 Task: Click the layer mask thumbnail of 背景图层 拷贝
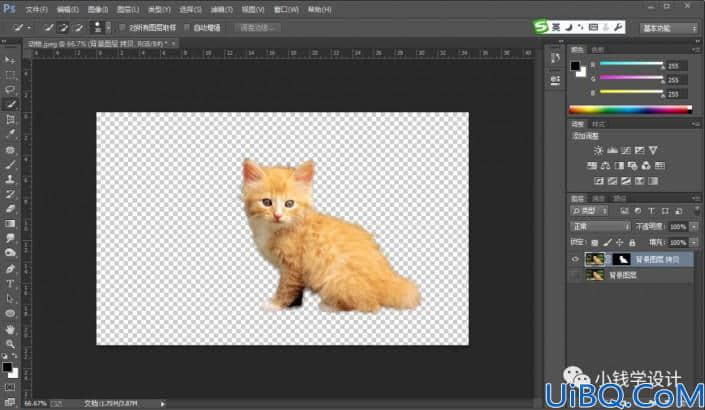tap(622, 259)
